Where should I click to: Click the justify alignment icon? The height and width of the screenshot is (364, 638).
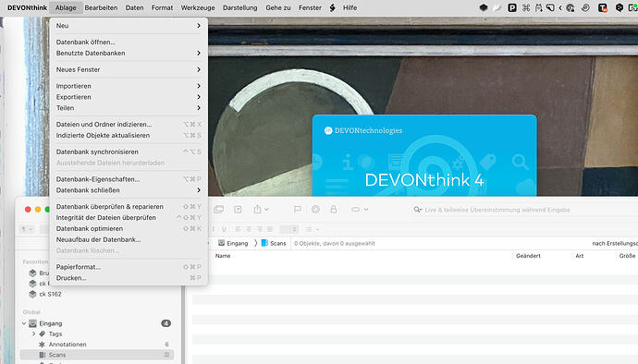(270, 229)
